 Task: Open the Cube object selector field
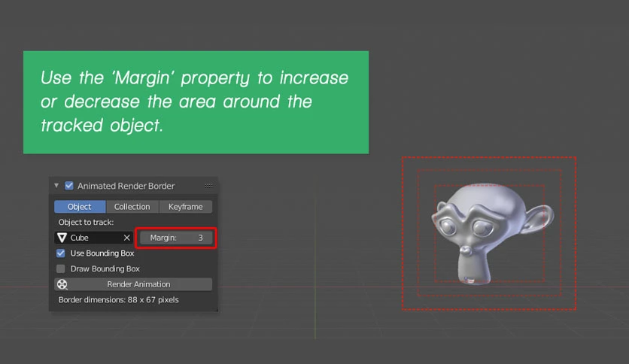point(93,238)
